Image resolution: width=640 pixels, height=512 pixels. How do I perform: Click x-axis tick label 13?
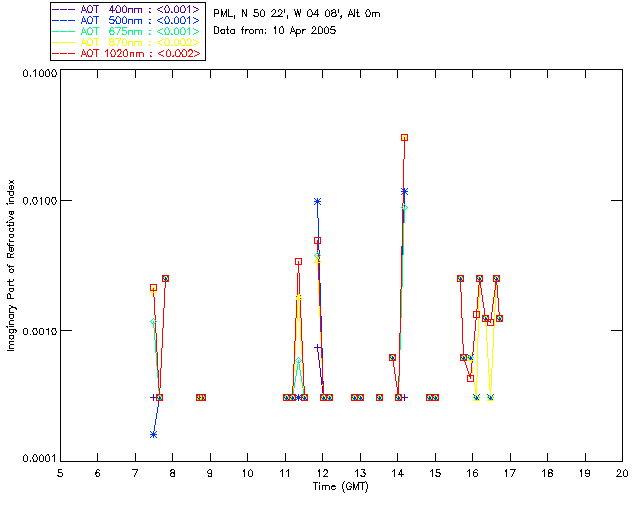coord(360,473)
